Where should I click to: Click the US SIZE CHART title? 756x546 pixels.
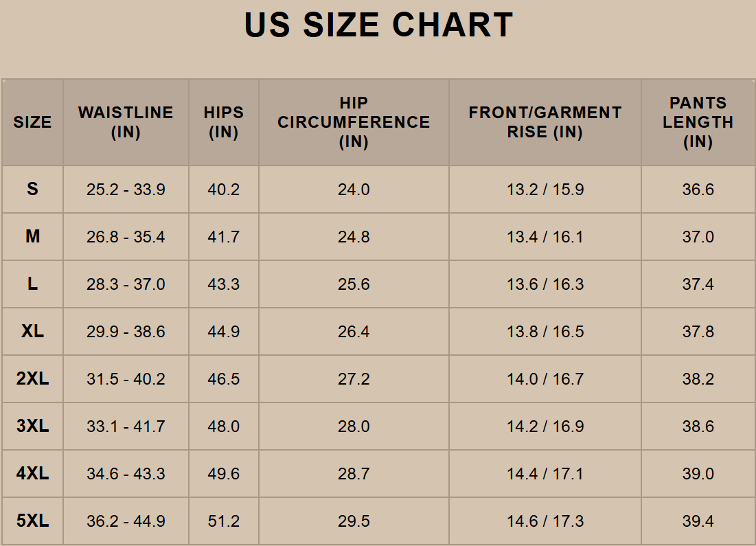tap(378, 25)
